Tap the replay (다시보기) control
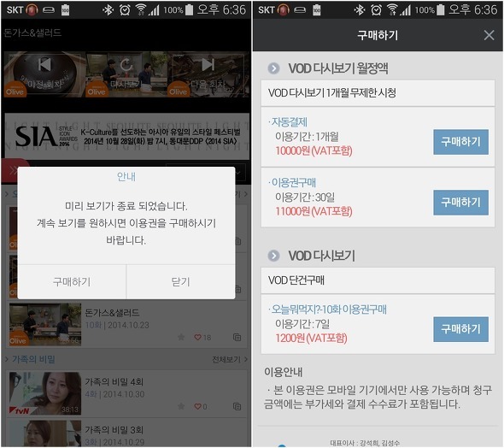Viewport: 504px width, 448px height. [x=126, y=74]
